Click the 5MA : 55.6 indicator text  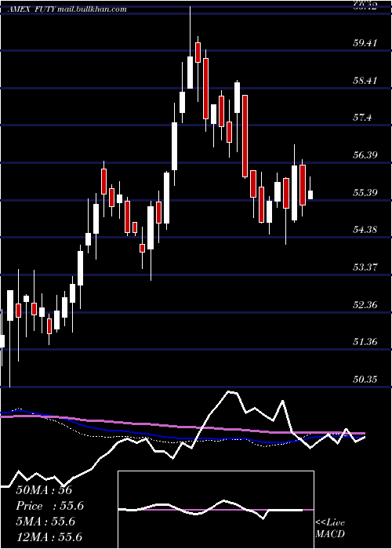(45, 522)
